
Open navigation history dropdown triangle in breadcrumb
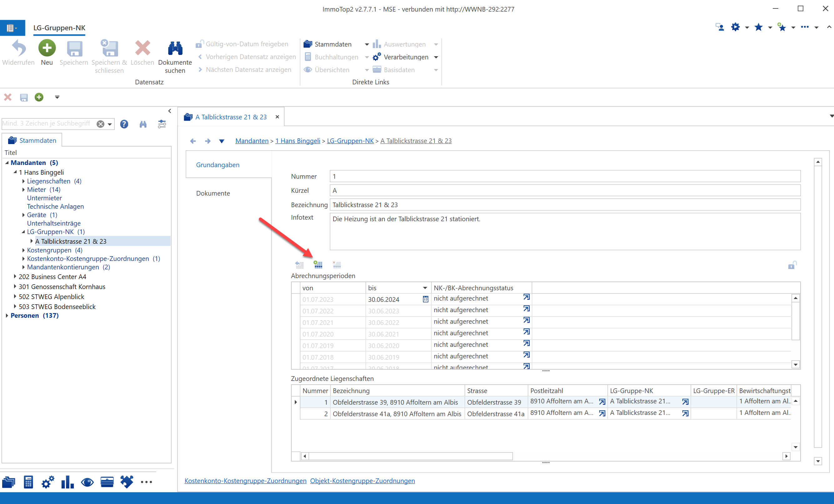pyautogui.click(x=221, y=141)
